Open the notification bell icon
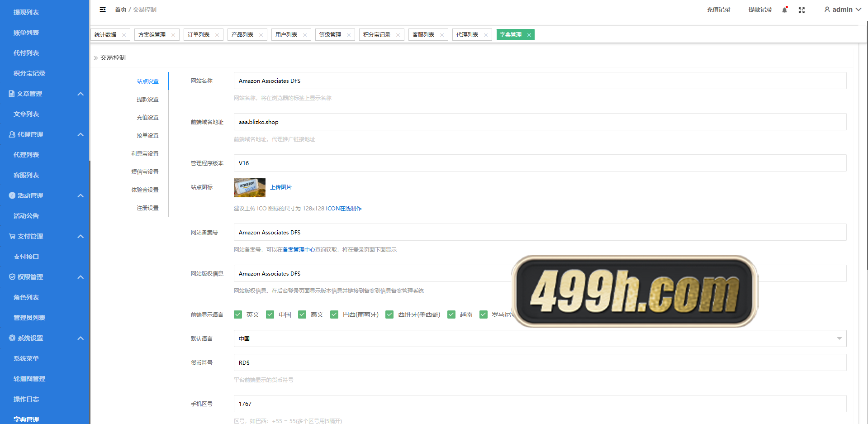This screenshot has height=424, width=868. click(785, 10)
